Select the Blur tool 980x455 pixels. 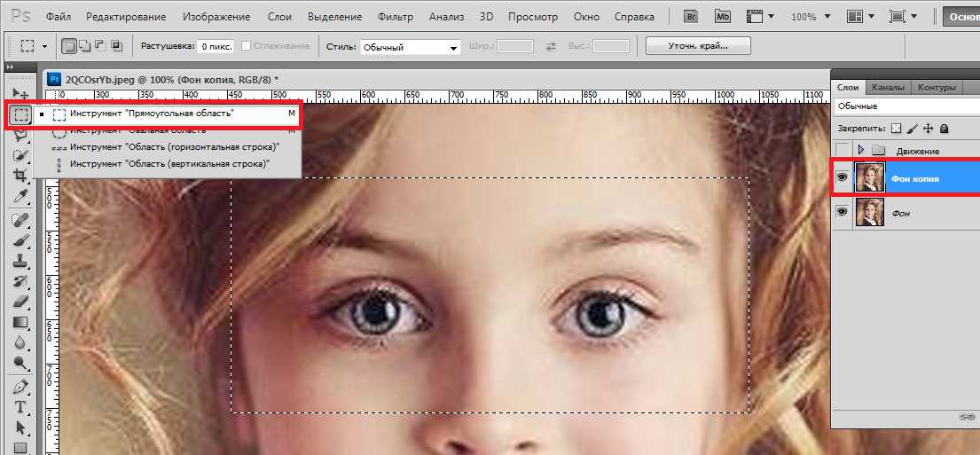(x=20, y=342)
